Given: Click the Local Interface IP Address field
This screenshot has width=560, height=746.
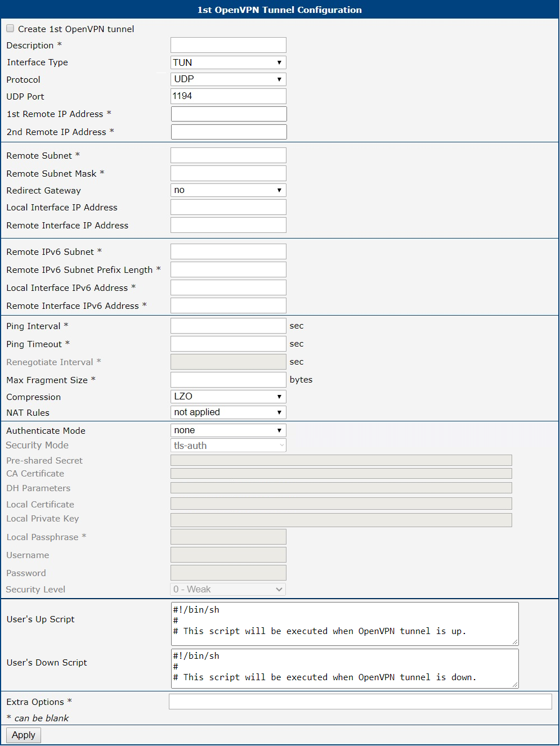Looking at the screenshot, I should (x=229, y=207).
